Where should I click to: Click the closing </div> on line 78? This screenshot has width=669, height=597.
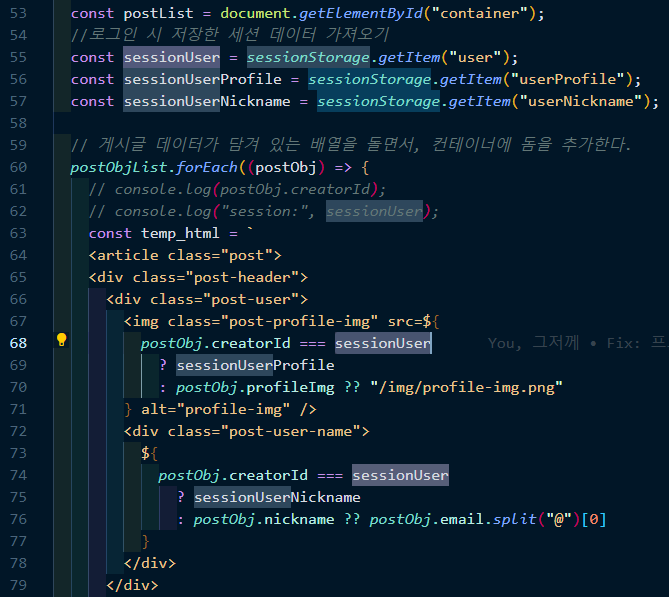click(x=150, y=563)
